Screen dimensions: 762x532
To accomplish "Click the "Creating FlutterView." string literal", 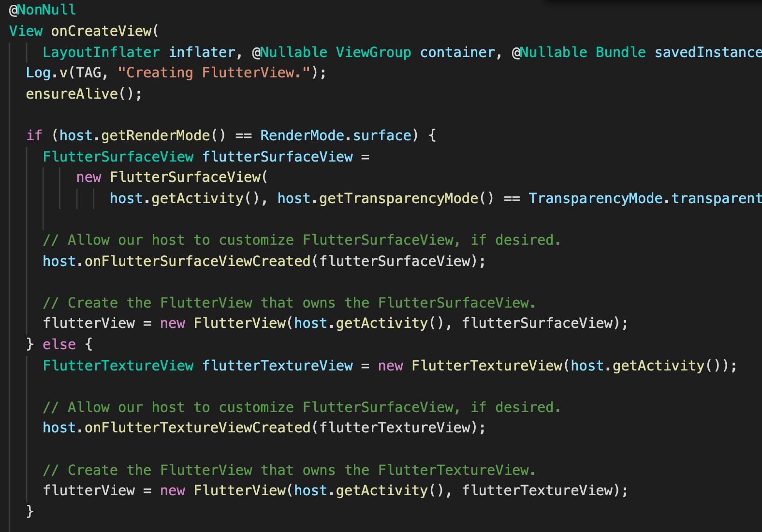I will click(x=214, y=73).
